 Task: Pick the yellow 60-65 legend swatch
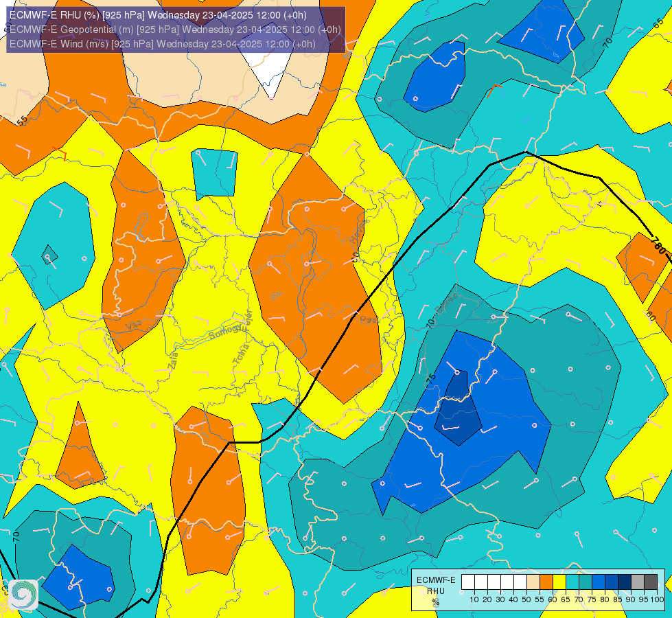click(x=559, y=582)
